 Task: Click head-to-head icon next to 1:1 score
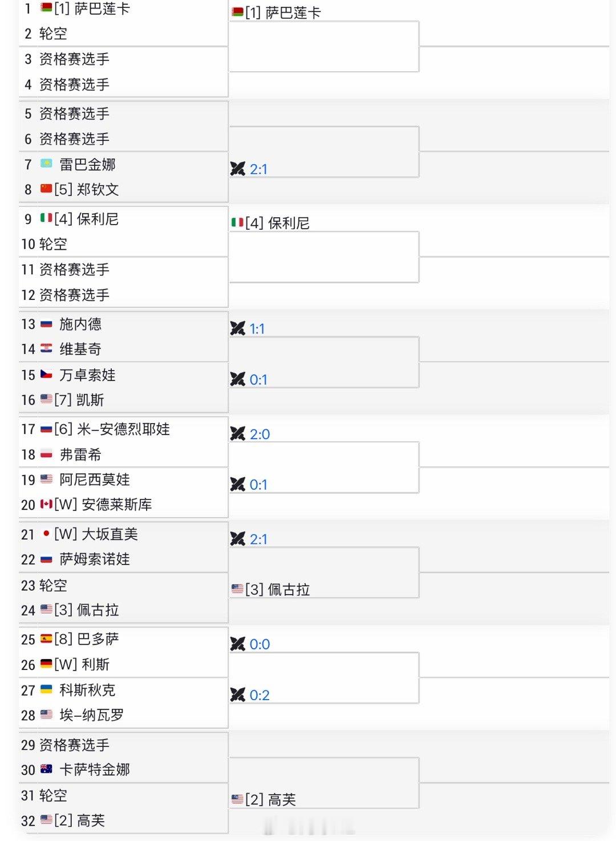[237, 328]
